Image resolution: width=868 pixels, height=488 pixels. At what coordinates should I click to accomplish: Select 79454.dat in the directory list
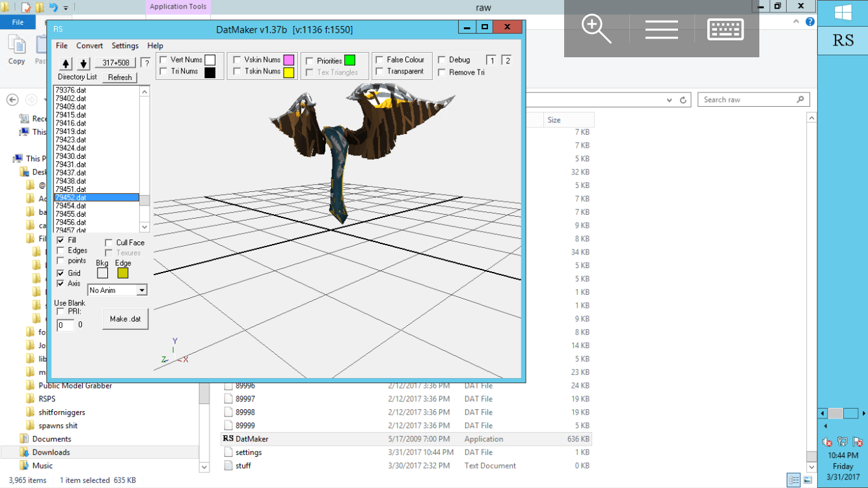97,206
